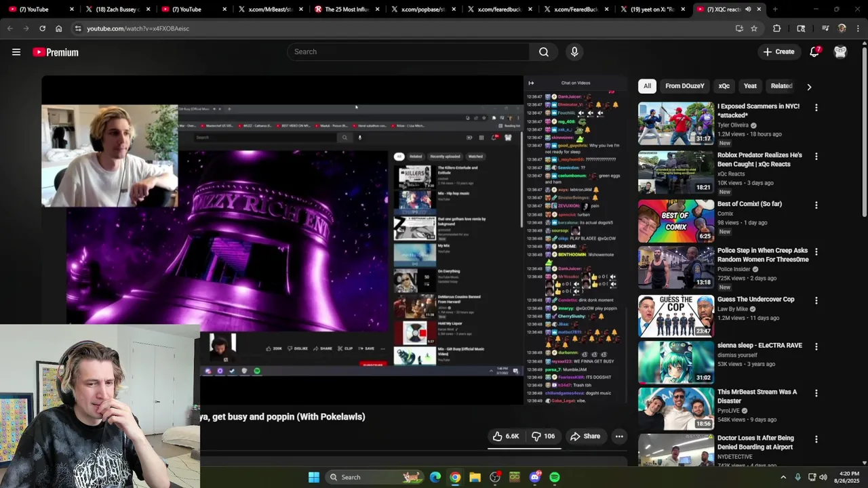Open options for Police Step in video
Image resolution: width=868 pixels, height=488 pixels.
[816, 251]
